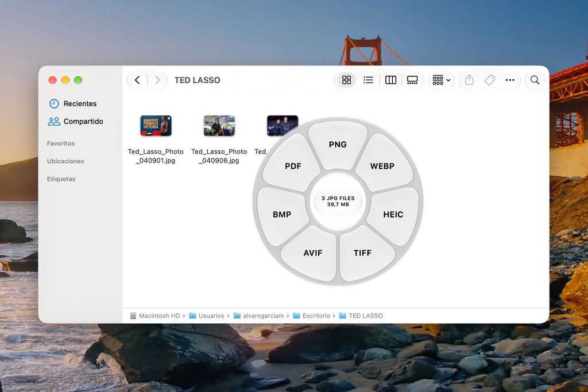Viewport: 588px width, 392px height.
Task: Select the Ted_Lasso_Photo_040901.jpg thumbnail
Action: (x=156, y=126)
